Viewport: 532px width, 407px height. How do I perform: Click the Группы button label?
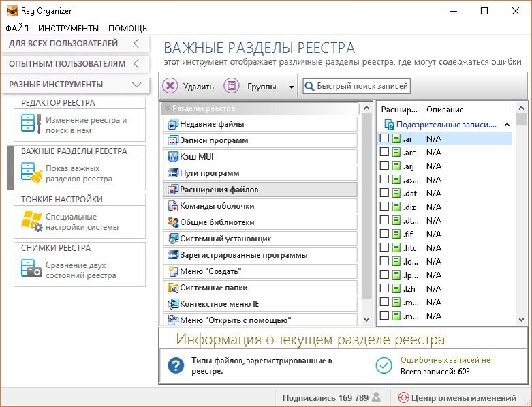click(262, 87)
